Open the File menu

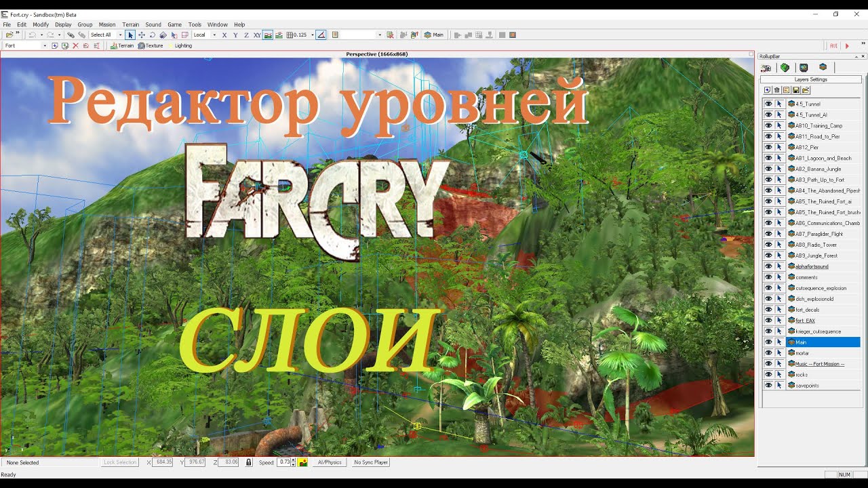point(7,24)
